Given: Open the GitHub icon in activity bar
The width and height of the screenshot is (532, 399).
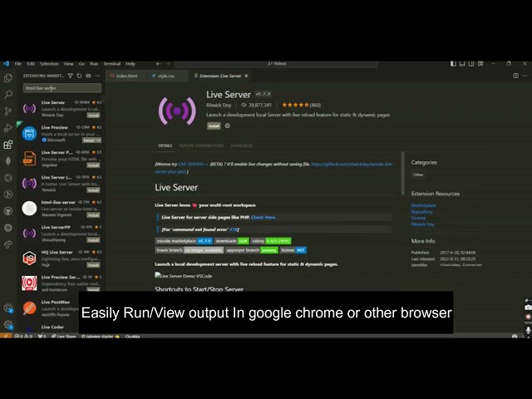Looking at the screenshot, I should [x=7, y=211].
